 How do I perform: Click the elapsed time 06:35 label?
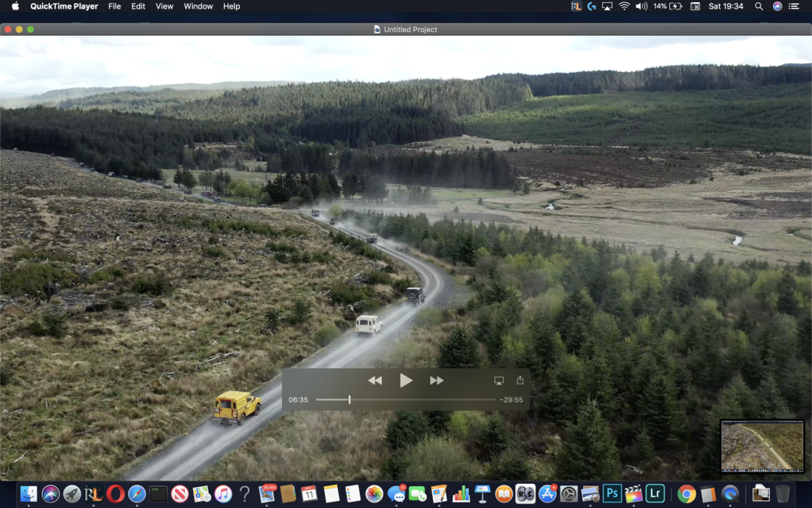298,399
